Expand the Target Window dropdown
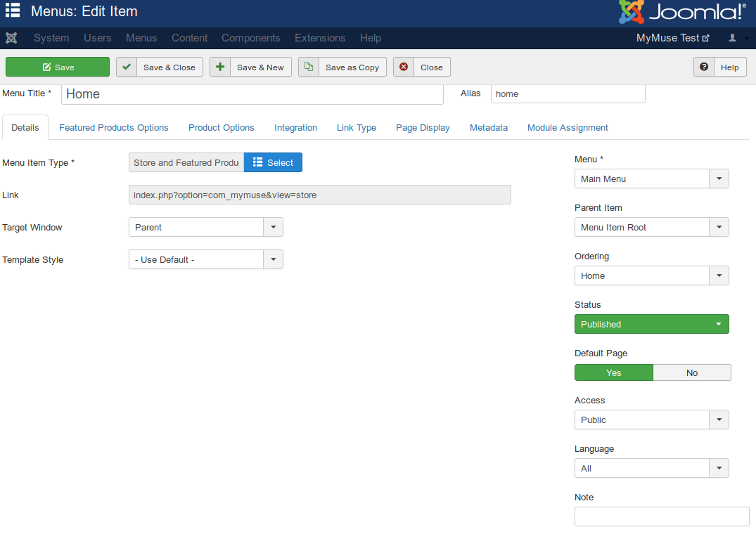Image resolution: width=756 pixels, height=539 pixels. tap(205, 228)
